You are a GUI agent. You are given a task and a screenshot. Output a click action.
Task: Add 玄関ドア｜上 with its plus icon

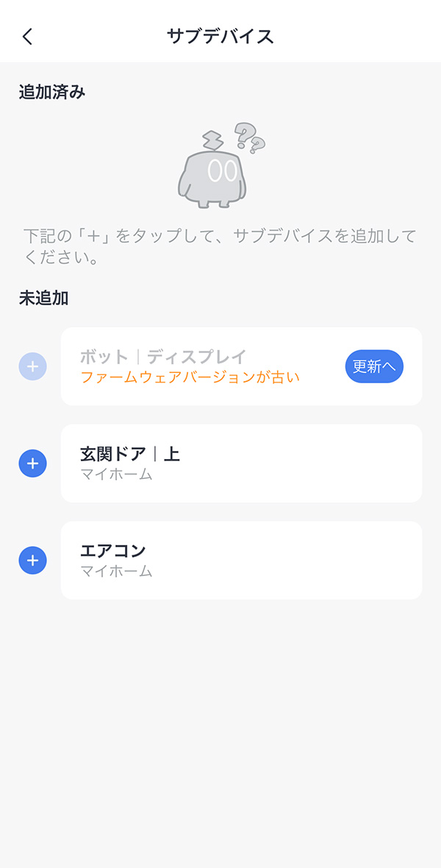[x=32, y=463]
